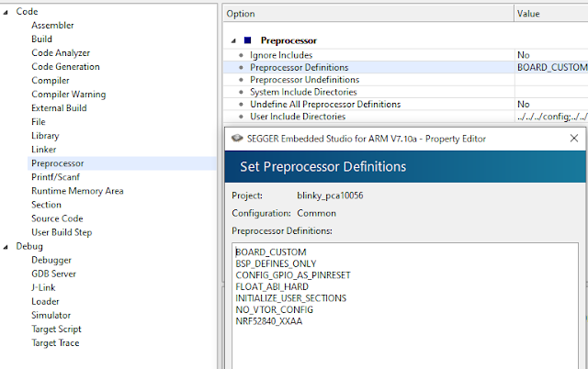Open Linker options
Viewport: 588px width, 369px height.
[x=43, y=150]
